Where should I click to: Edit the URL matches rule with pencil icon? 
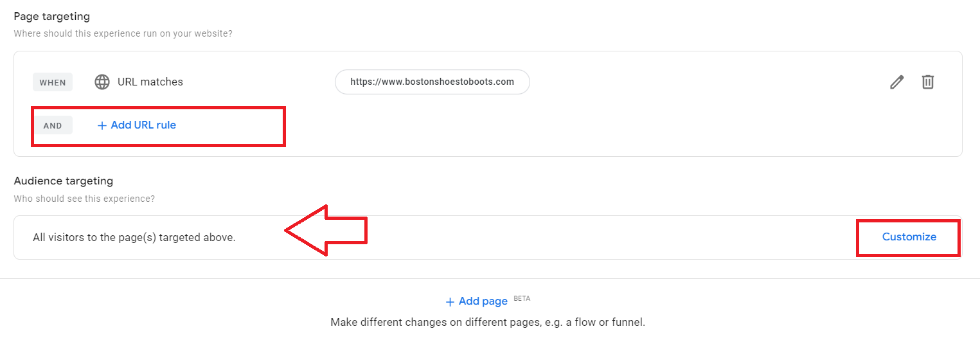point(896,82)
